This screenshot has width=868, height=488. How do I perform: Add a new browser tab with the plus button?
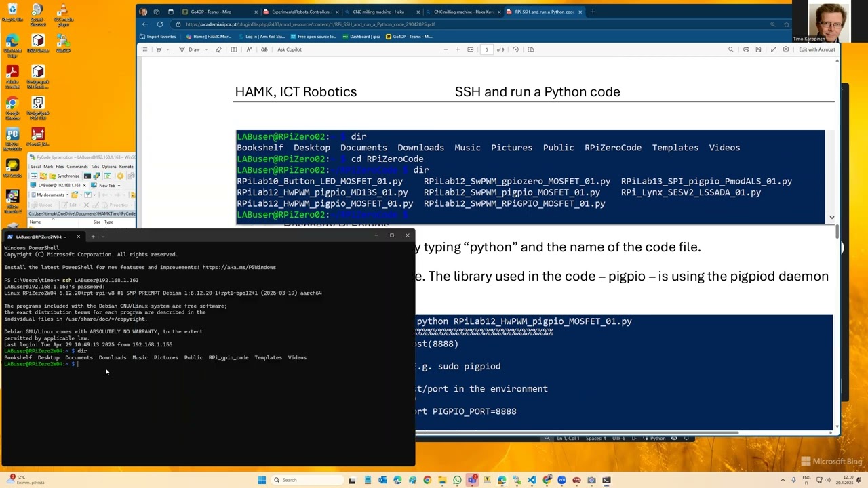(593, 12)
